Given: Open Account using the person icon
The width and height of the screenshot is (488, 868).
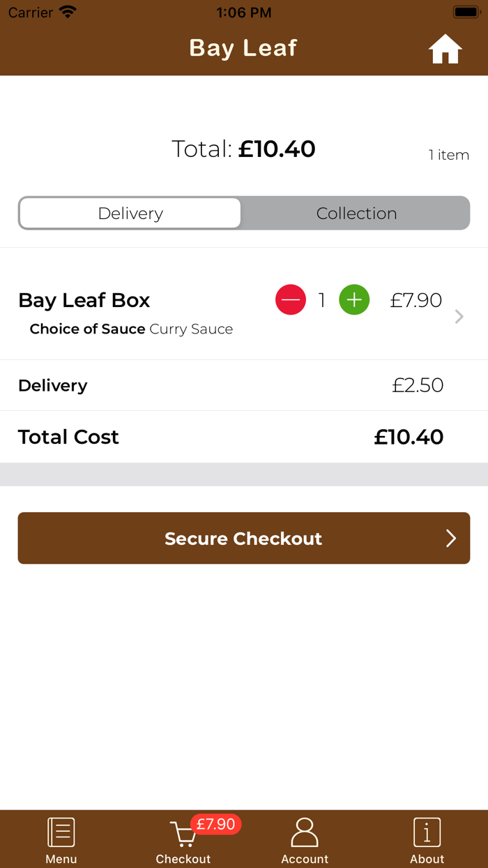Looking at the screenshot, I should [x=305, y=831].
